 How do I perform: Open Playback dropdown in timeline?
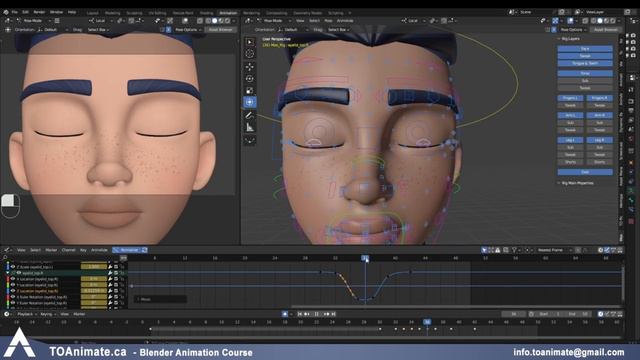point(27,314)
